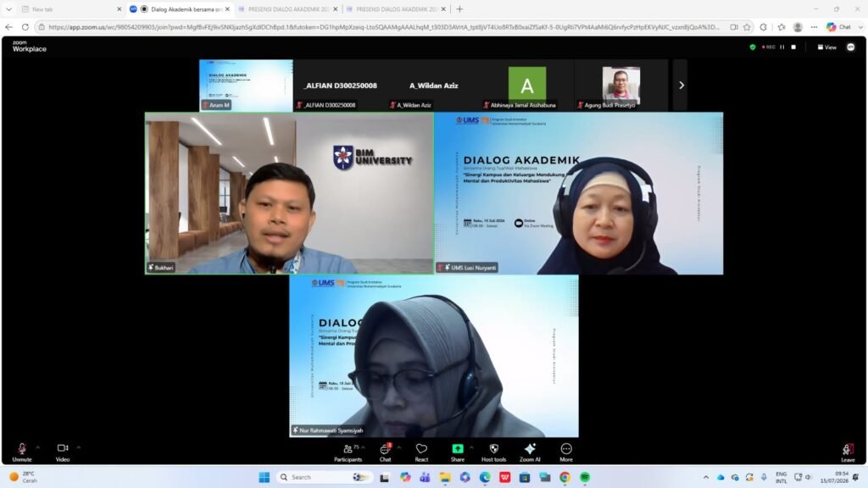Select the A_Wildan Aziz participant tile

[x=433, y=86]
